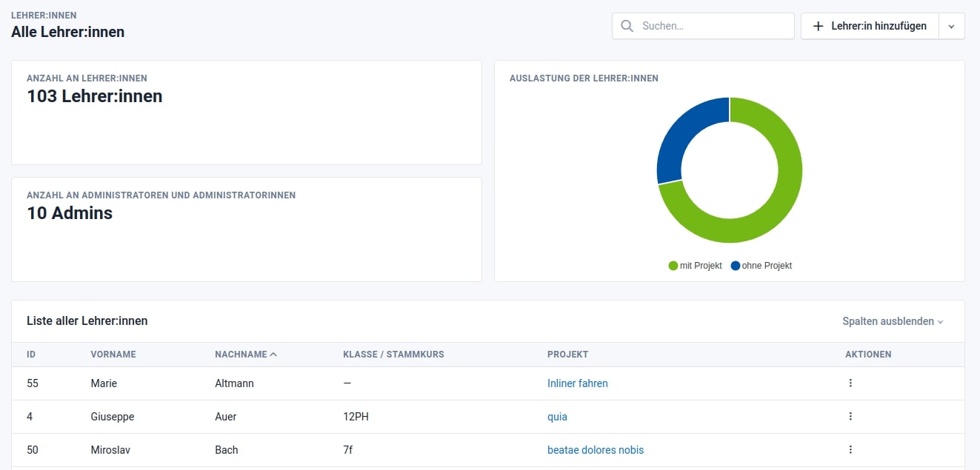Open three-dot actions for Giuseppe Auer
Screen dimensions: 980x470
coord(850,417)
